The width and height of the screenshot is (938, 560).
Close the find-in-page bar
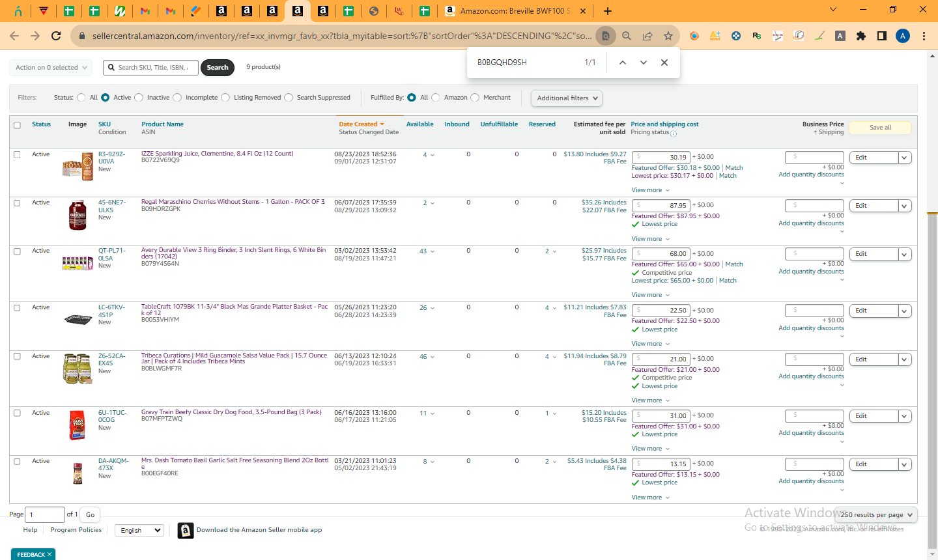664,63
